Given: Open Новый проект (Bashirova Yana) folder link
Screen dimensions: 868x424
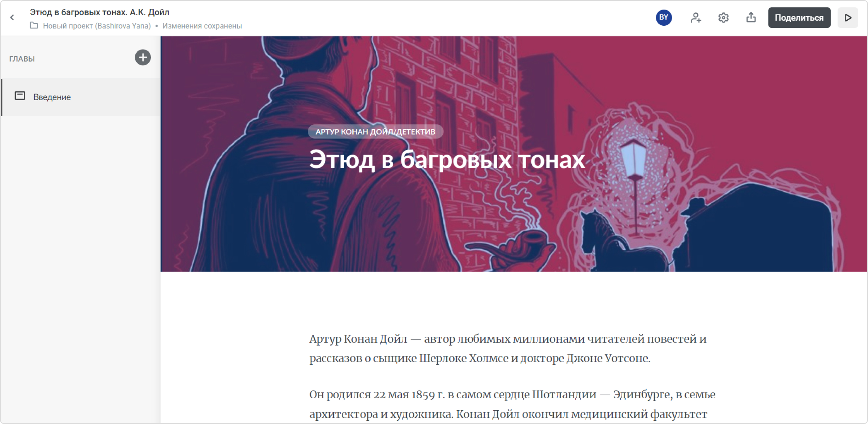Looking at the screenshot, I should coord(97,26).
